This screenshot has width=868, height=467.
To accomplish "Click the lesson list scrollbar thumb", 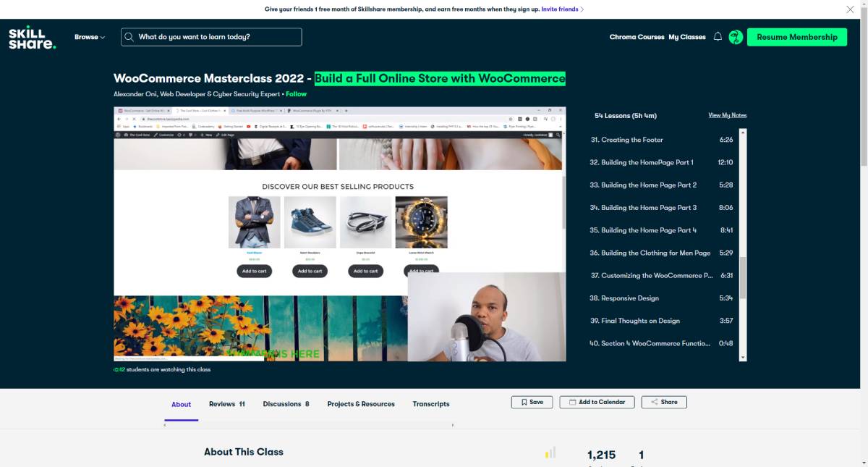I will pos(742,278).
